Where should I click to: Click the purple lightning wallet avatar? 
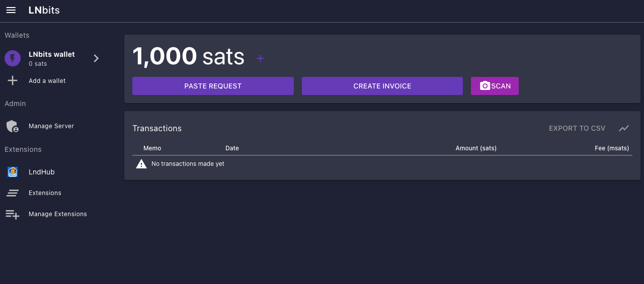tap(13, 58)
